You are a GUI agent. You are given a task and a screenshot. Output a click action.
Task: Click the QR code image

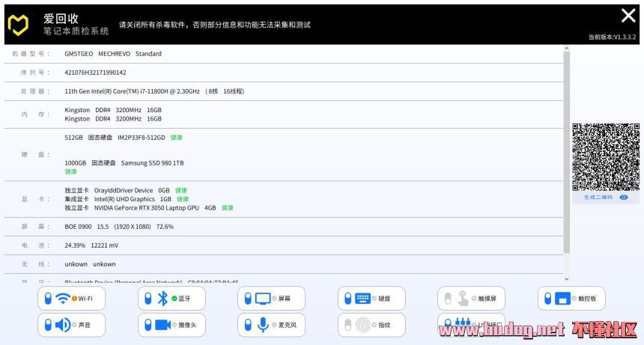click(x=606, y=156)
